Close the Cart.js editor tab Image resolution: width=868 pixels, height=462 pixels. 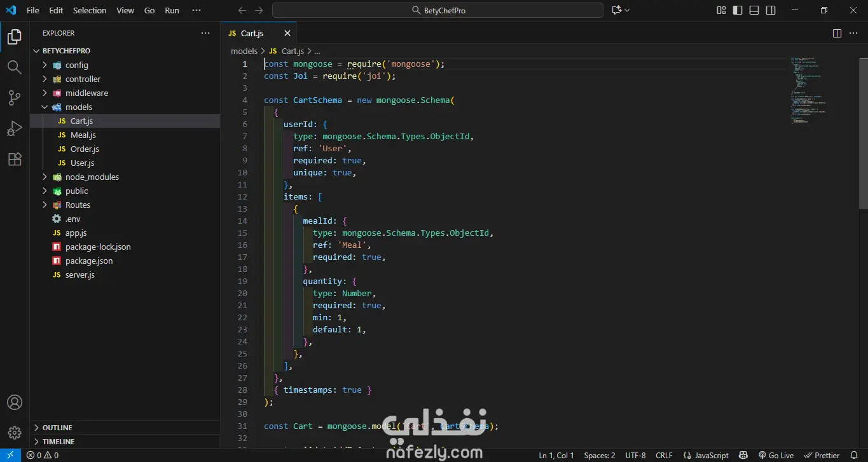click(x=287, y=33)
